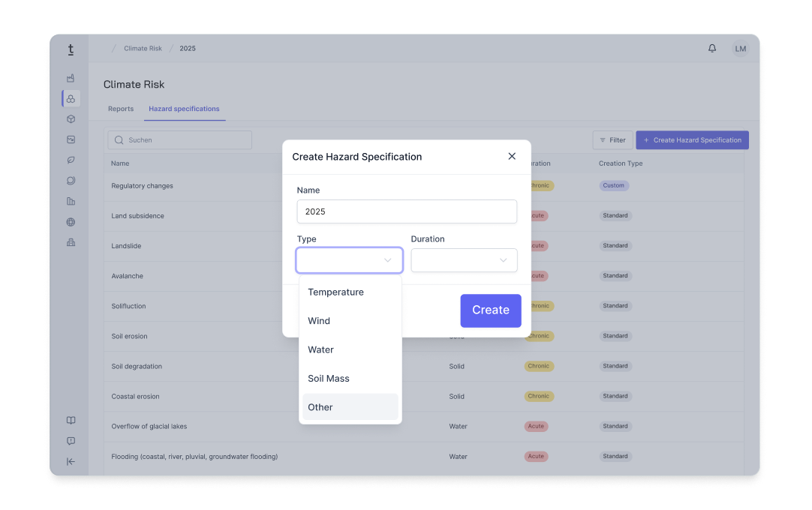Focus the Suchen search field

click(179, 140)
